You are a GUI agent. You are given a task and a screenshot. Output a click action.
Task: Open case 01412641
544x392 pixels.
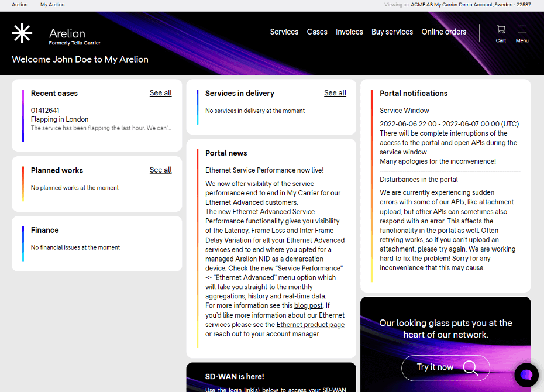pos(45,111)
